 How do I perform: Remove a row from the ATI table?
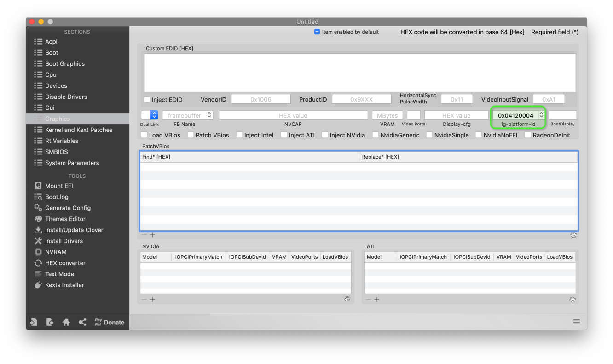tap(369, 300)
